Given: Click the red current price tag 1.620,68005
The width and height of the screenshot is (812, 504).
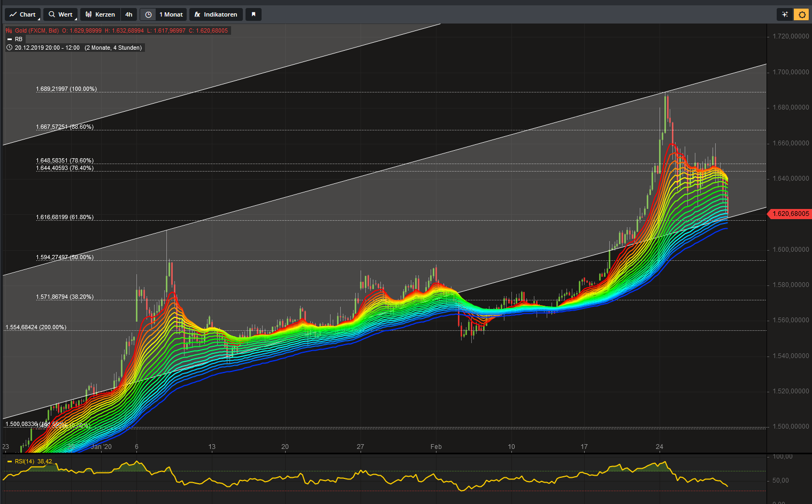Looking at the screenshot, I should pyautogui.click(x=790, y=214).
